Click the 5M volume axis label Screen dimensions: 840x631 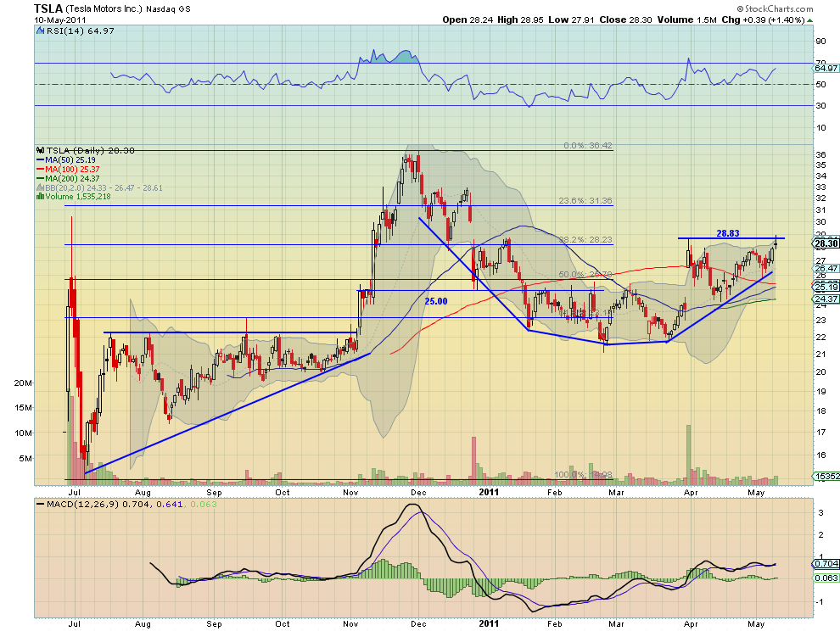25,458
